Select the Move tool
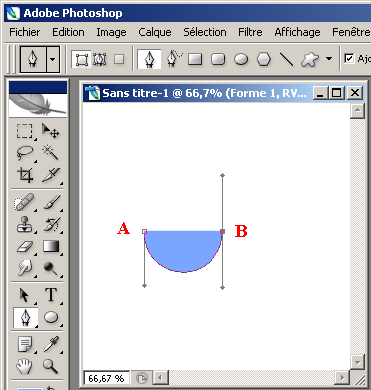Image resolution: width=371 pixels, height=390 pixels. click(x=51, y=131)
